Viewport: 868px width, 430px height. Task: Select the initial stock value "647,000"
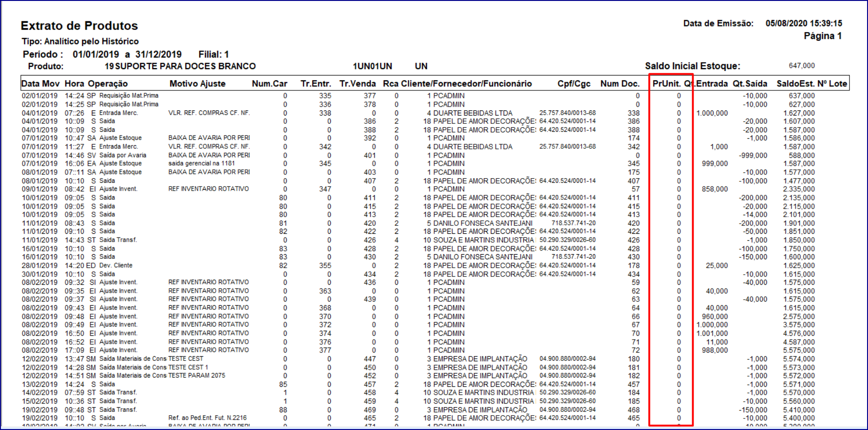[x=802, y=66]
